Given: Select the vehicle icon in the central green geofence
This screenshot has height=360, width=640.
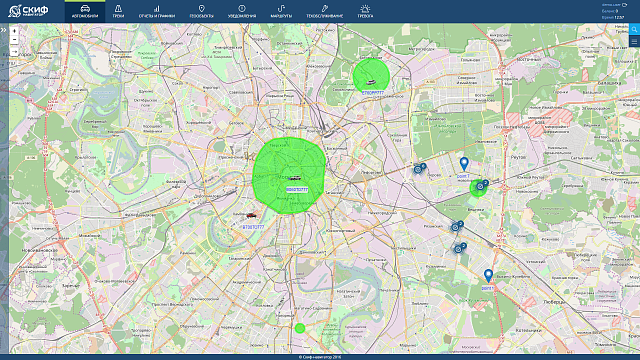Looking at the screenshot, I should coord(295,178).
